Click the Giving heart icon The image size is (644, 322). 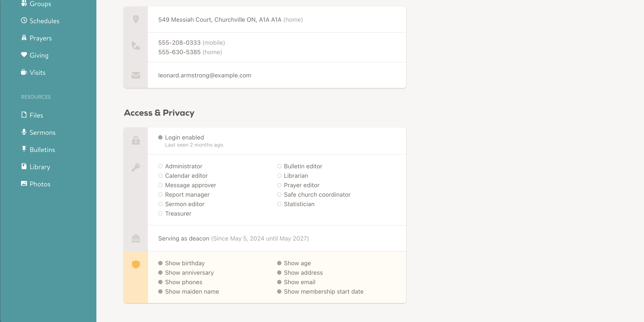point(24,55)
